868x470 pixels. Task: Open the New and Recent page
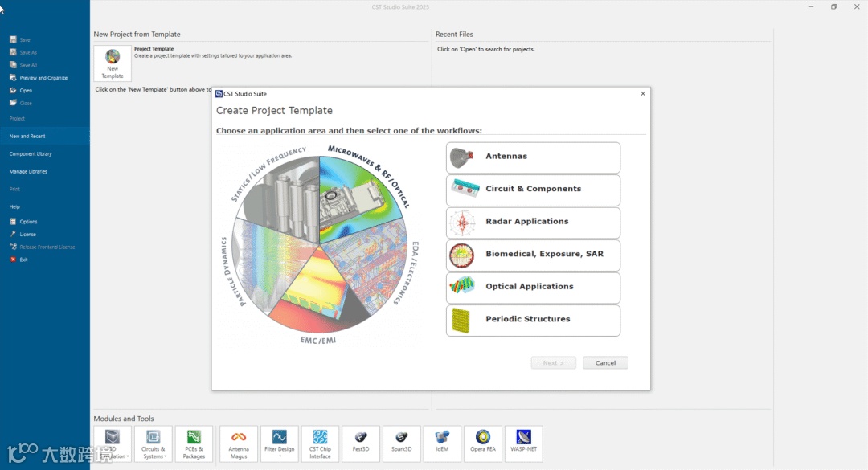[45, 137]
